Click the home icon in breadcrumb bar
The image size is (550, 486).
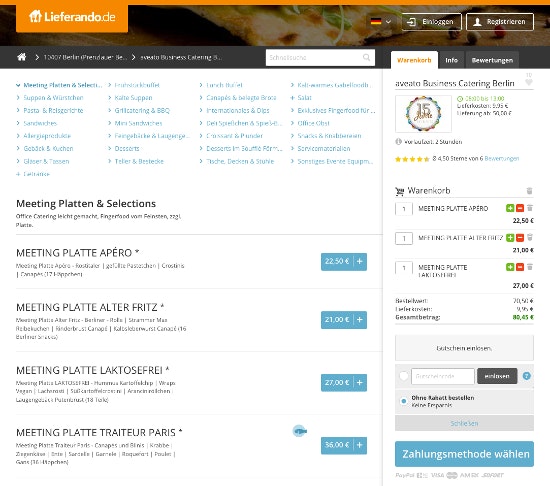coord(22,57)
